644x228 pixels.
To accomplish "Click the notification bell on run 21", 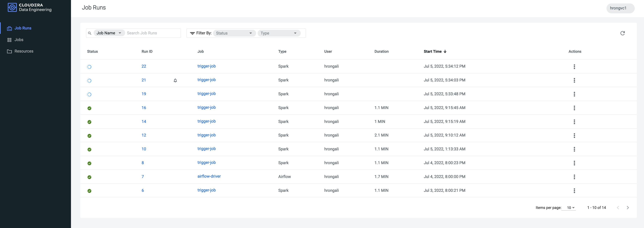I will click(175, 80).
